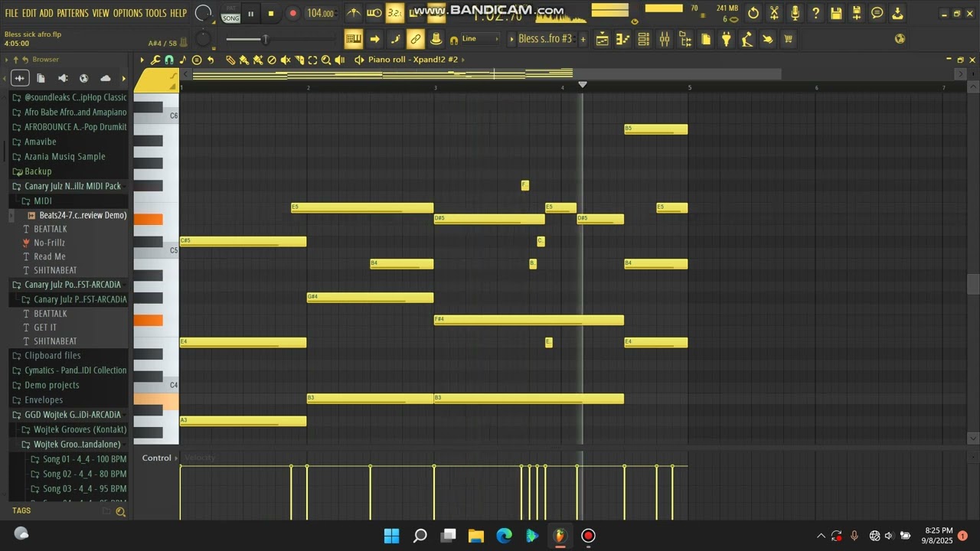The image size is (980, 551).
Task: Show the browser's cloud online tab
Action: point(105,78)
